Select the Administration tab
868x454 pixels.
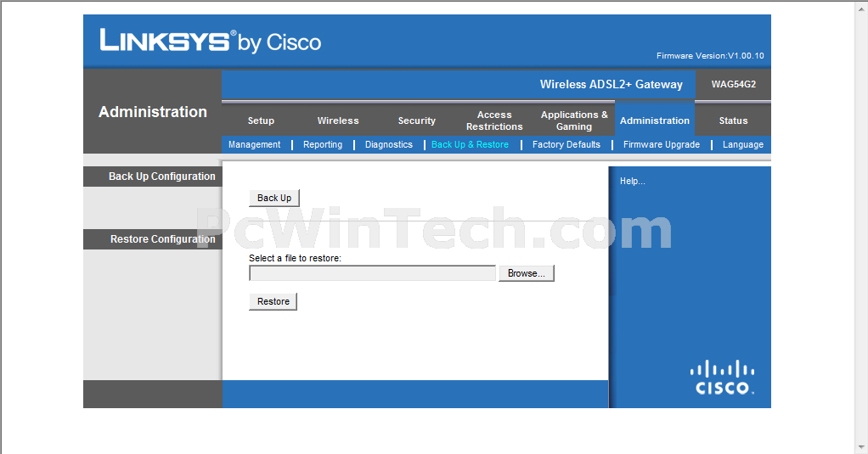(654, 121)
